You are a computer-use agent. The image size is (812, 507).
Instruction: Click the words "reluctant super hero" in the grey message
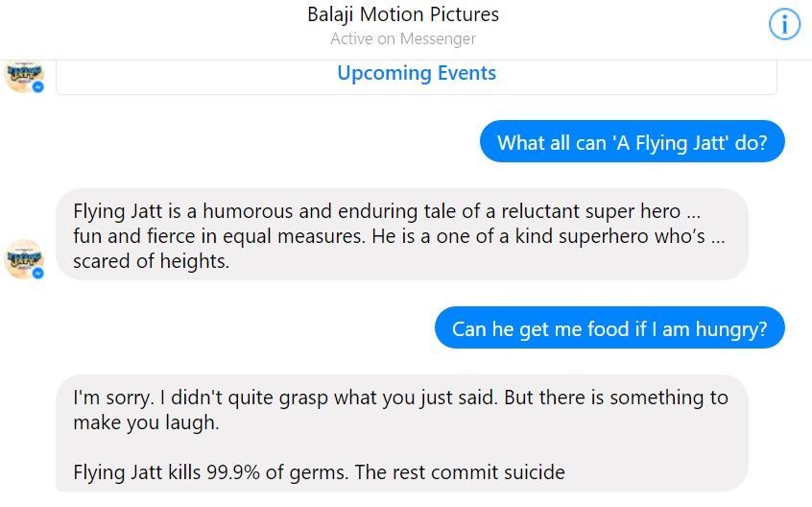(x=591, y=211)
